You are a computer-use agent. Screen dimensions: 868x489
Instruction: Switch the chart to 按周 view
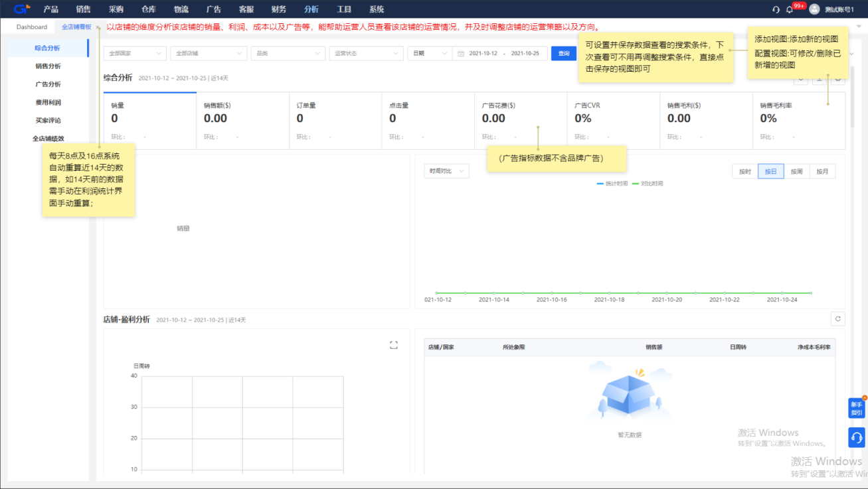796,171
